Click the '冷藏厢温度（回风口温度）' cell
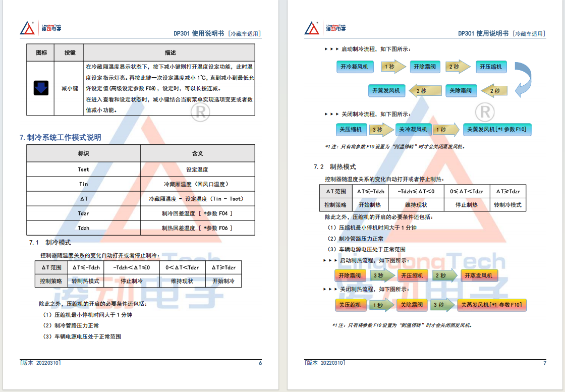This screenshot has width=565, height=392. 197,184
